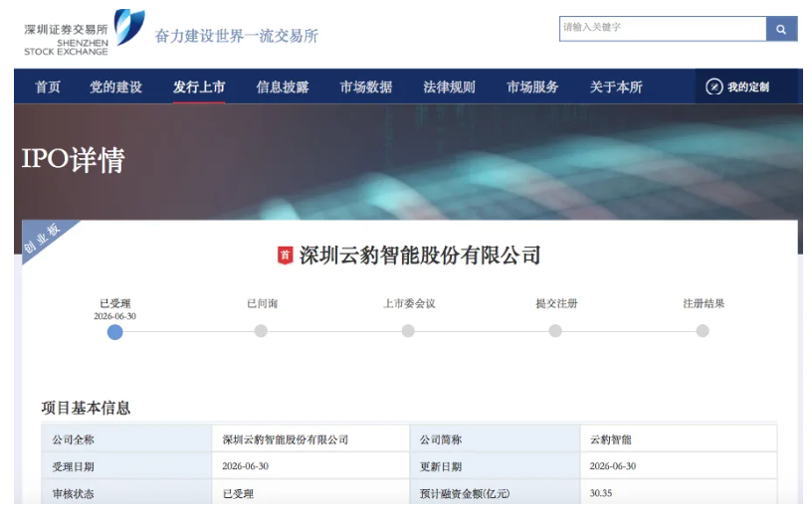Viewport: 812px width, 516px height.
Task: Click the 已受理 stage label
Action: (x=115, y=304)
